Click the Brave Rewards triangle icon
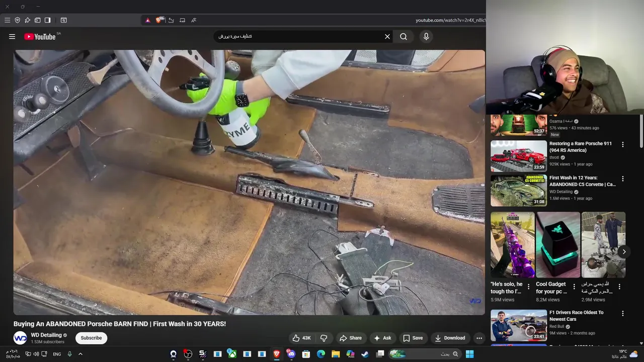The height and width of the screenshot is (362, 644). coord(147,20)
